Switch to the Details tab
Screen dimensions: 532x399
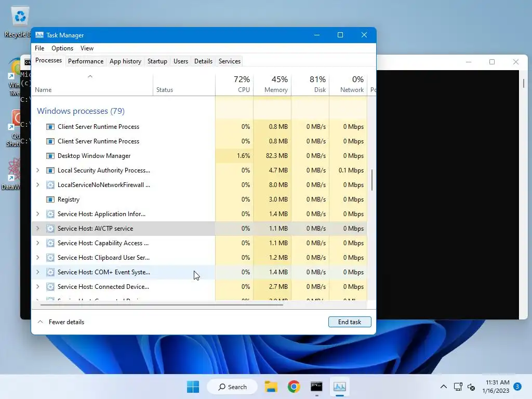pos(203,61)
